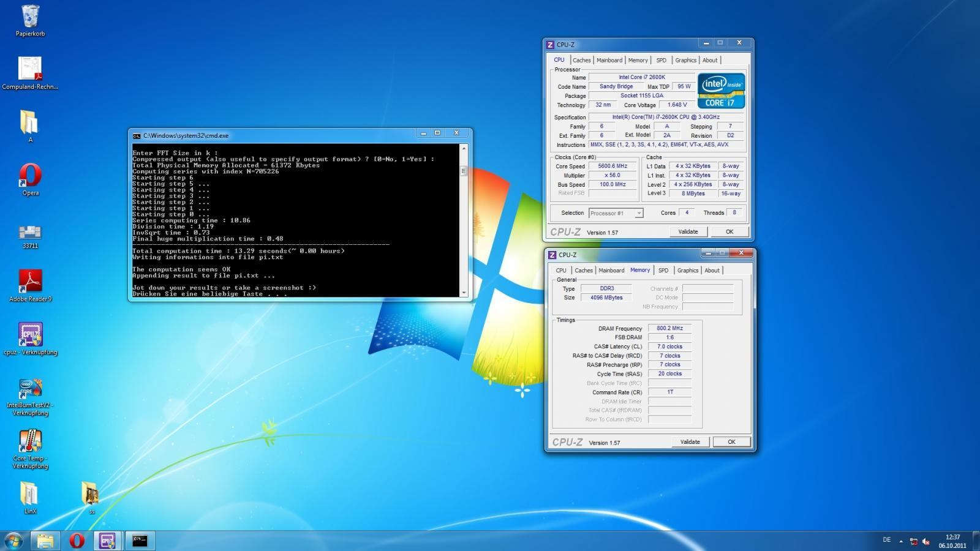Screen dimensions: 980x551
Task: Click the Opera icon in the taskbar
Action: (77, 541)
